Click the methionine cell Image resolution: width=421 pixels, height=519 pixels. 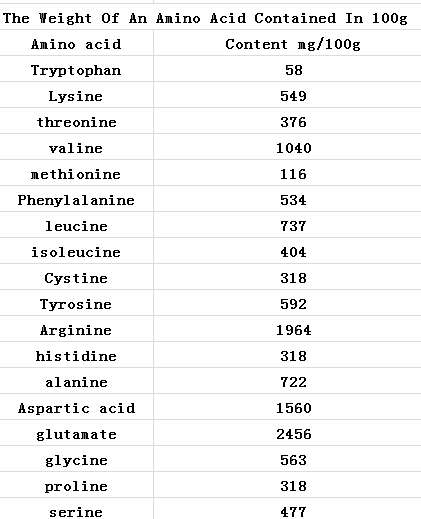tap(76, 173)
